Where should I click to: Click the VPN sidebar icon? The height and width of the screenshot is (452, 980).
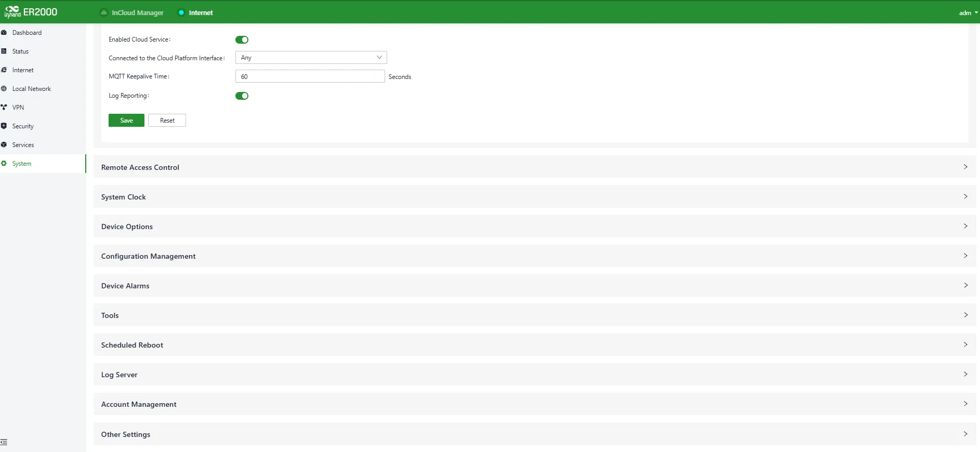pyautogui.click(x=4, y=108)
